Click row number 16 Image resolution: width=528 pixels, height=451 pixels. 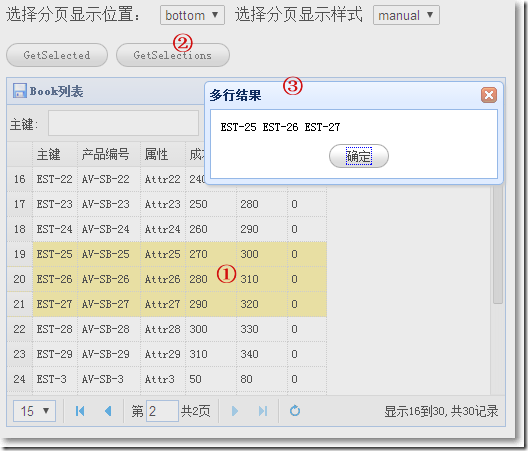[19, 179]
